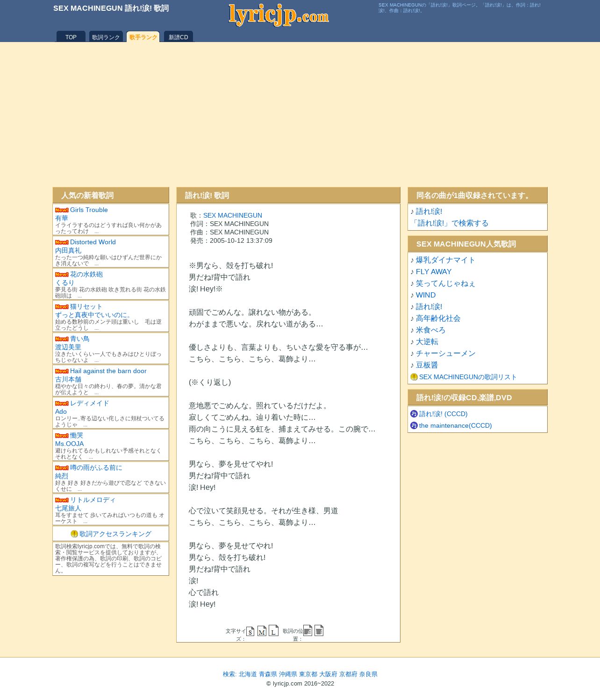This screenshot has width=600, height=700.
Task: Align lyrics to the left
Action: (x=307, y=630)
